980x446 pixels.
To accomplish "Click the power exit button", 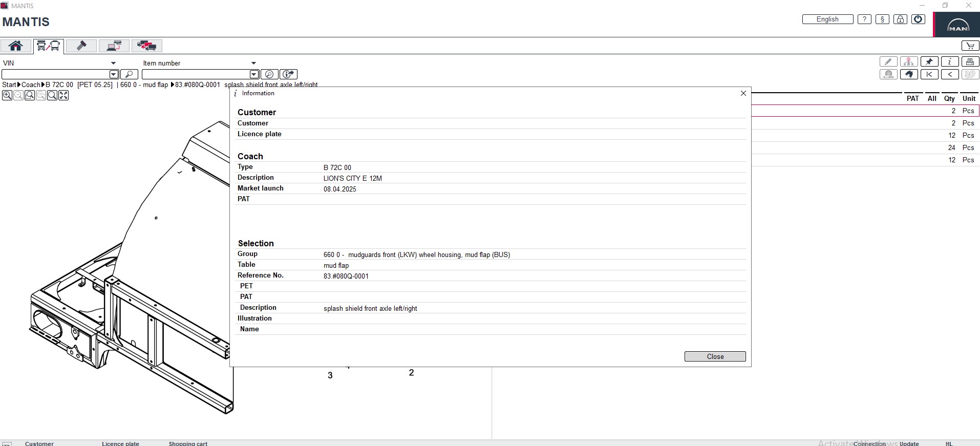I will point(919,19).
